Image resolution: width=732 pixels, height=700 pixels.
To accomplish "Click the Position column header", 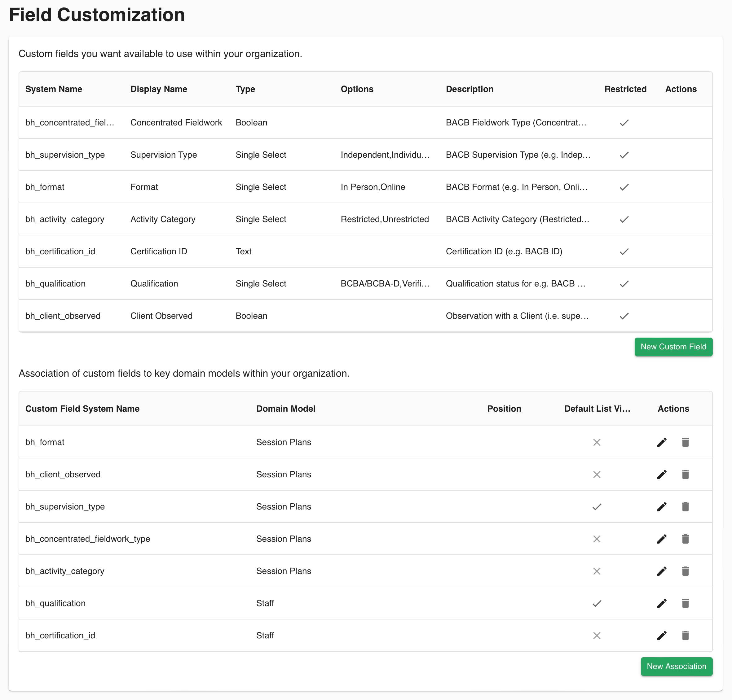I will [504, 409].
